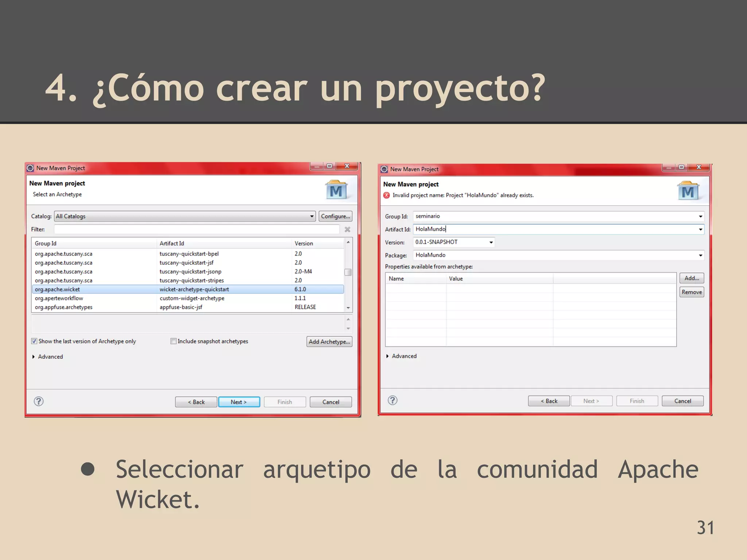Click Remove button for archetype properties
747x560 pixels.
(x=692, y=292)
